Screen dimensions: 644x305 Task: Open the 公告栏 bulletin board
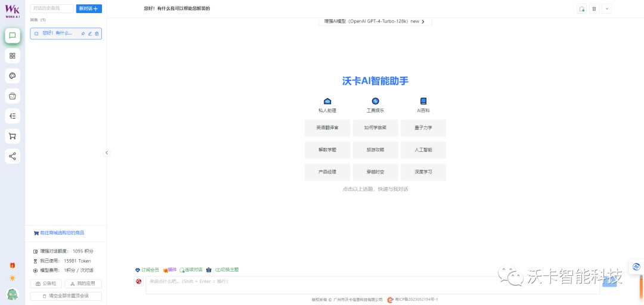pos(47,284)
